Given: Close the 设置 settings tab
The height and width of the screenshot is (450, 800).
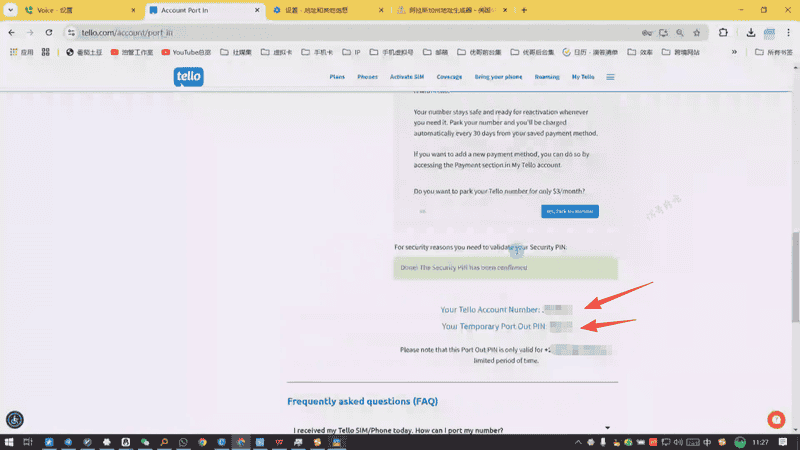Looking at the screenshot, I should 381,10.
